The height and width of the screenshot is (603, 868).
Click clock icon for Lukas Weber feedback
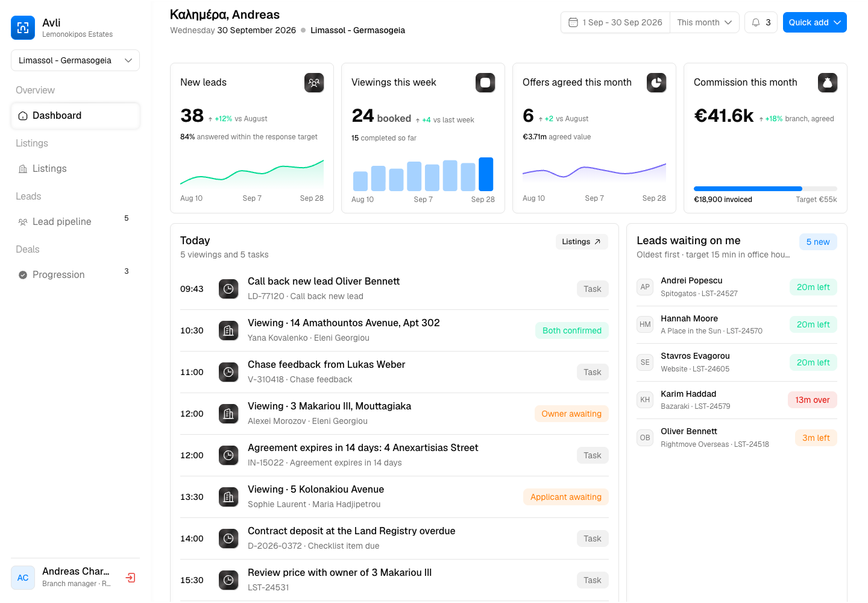click(228, 372)
